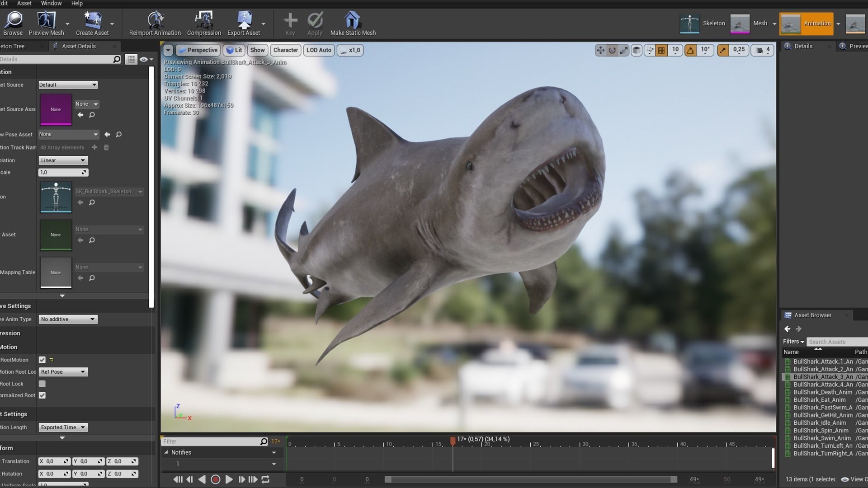Screen dimensions: 868x488
Task: Play the animation forward
Action: pos(229,479)
